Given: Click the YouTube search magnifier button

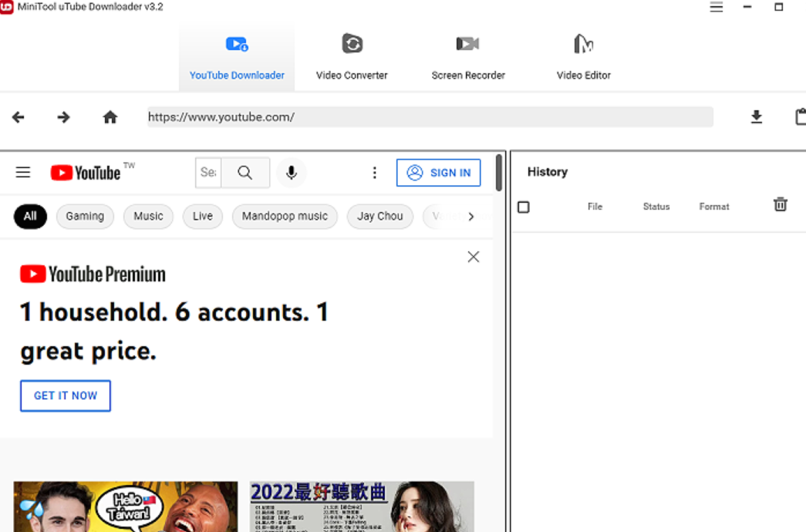Looking at the screenshot, I should coord(245,173).
